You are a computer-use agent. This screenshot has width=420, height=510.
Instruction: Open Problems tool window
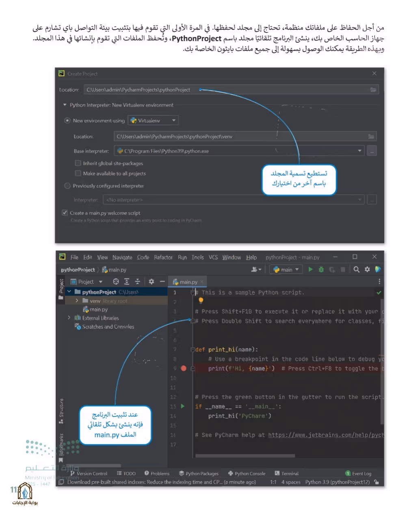pos(157,473)
